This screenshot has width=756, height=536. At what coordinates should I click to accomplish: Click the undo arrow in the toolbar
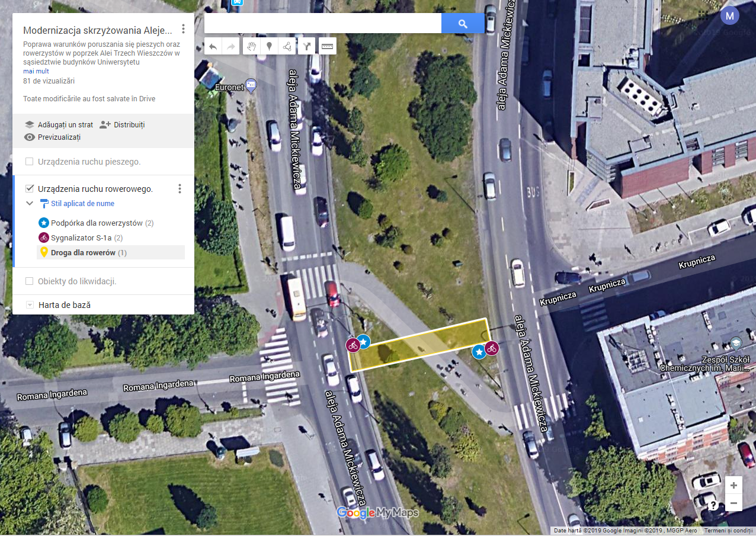coord(213,46)
